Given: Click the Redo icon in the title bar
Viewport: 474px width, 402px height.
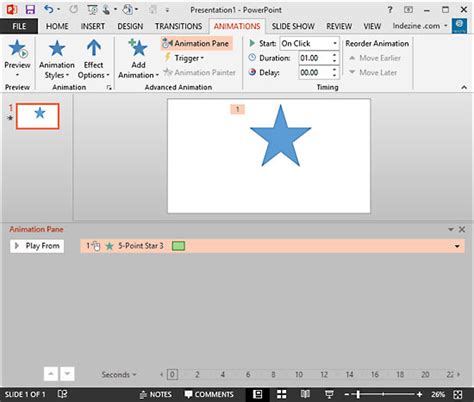Looking at the screenshot, I should click(x=73, y=9).
